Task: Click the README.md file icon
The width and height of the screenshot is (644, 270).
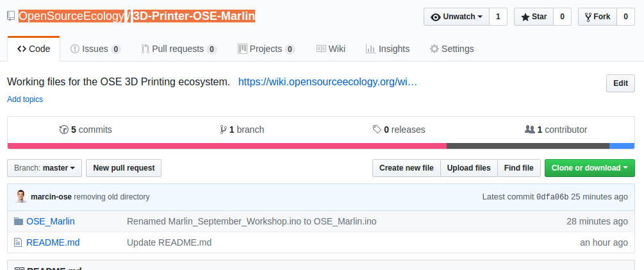Action: coord(18,242)
